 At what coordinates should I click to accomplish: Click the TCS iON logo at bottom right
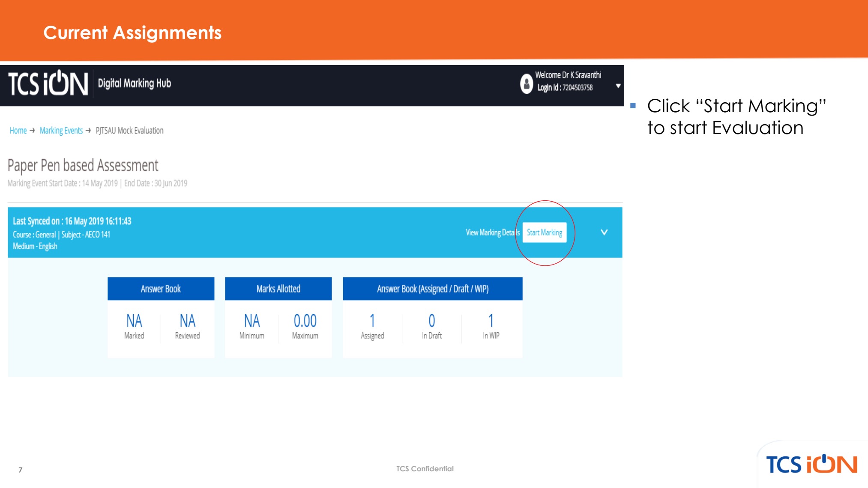(811, 464)
